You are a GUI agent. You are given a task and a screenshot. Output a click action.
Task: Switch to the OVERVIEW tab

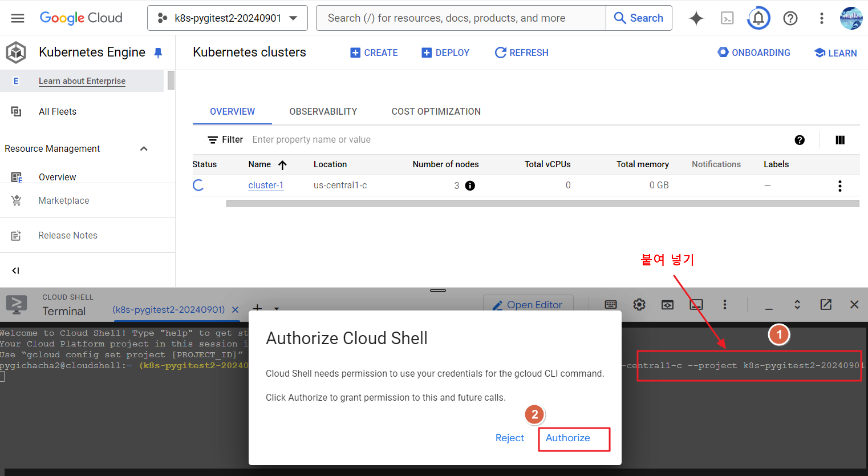click(232, 112)
